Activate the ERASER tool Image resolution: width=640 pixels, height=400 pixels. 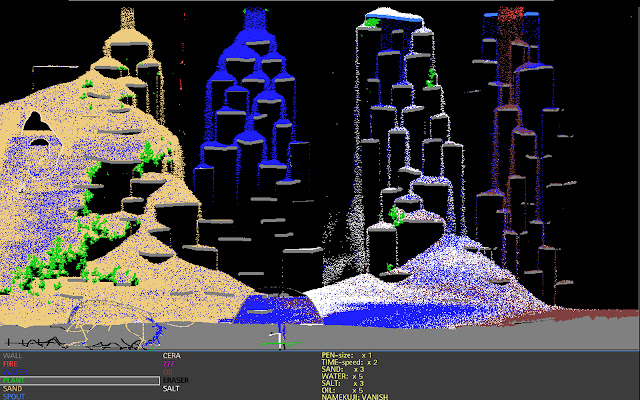coord(175,380)
